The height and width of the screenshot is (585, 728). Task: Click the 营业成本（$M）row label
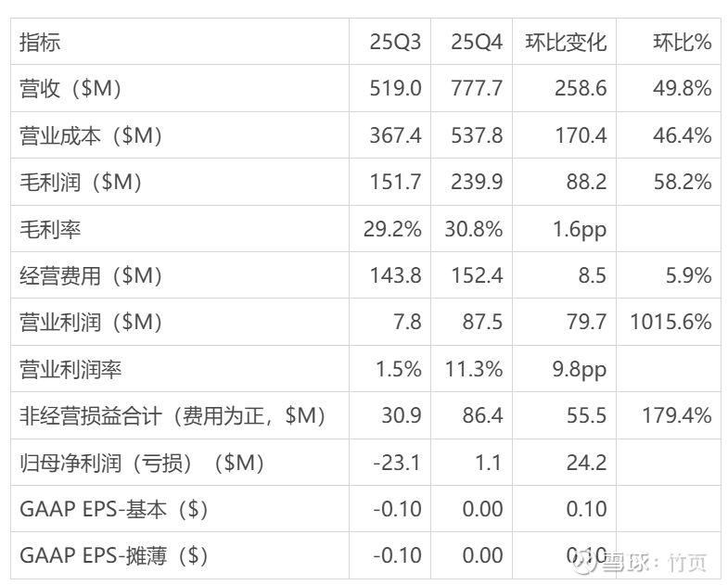pyautogui.click(x=92, y=135)
